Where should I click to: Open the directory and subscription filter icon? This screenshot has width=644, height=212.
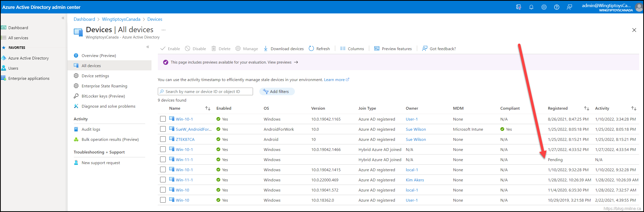[x=518, y=7]
